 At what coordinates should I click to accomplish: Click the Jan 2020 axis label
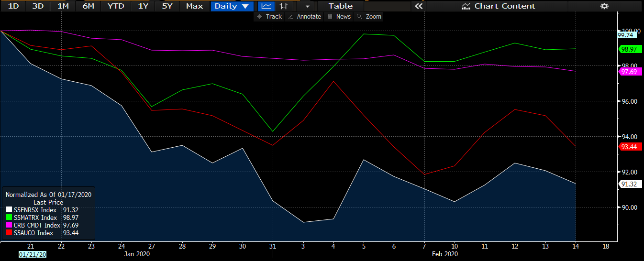pos(136,254)
